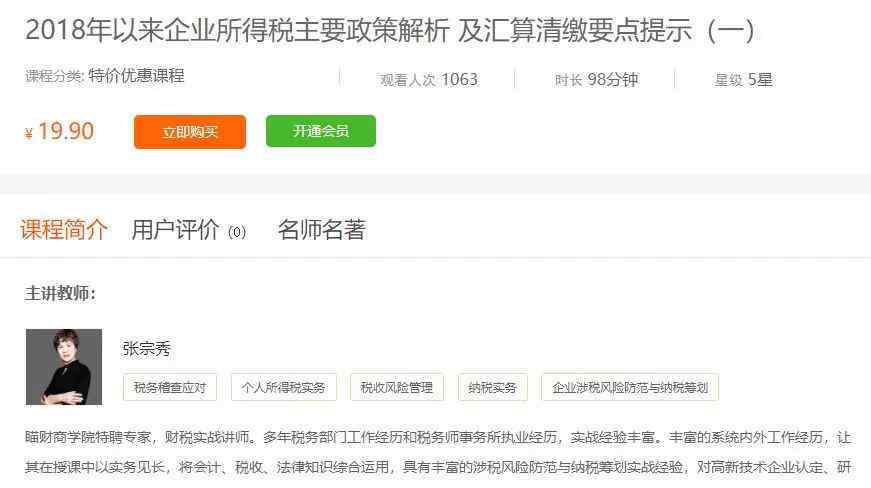Switch to the 课程简介 tab
This screenshot has height=488, width=871.
[x=64, y=229]
